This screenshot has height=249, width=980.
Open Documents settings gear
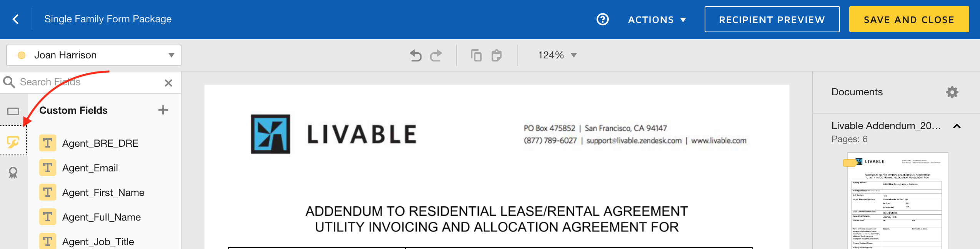click(952, 92)
